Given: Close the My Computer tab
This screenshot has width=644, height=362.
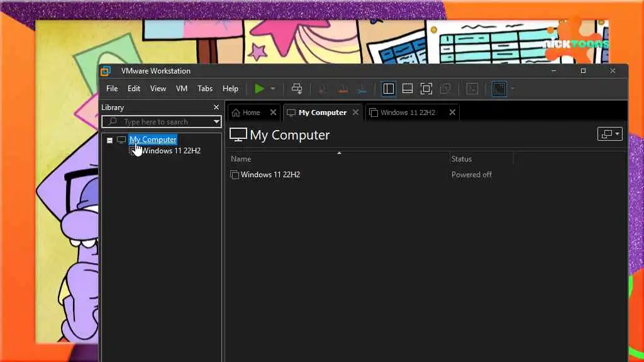Looking at the screenshot, I should pyautogui.click(x=356, y=112).
